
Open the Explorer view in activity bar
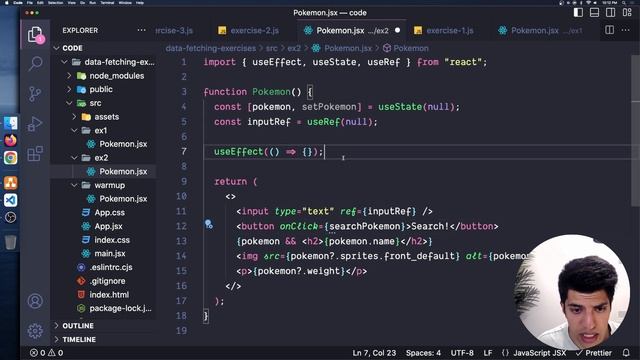tap(35, 35)
